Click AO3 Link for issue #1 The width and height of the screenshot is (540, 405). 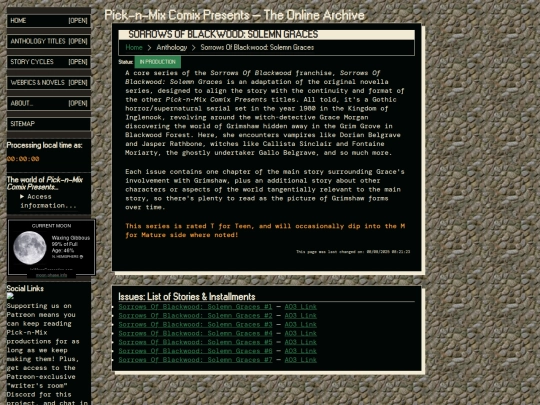301,307
